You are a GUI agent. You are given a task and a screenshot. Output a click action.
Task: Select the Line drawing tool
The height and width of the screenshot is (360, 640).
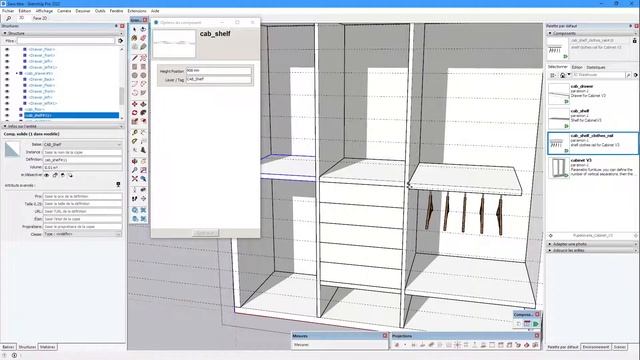[x=135, y=58]
